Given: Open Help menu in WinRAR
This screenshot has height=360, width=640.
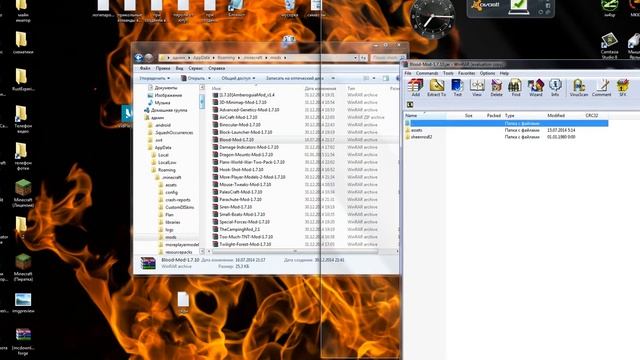Looking at the screenshot, I should coord(504,73).
